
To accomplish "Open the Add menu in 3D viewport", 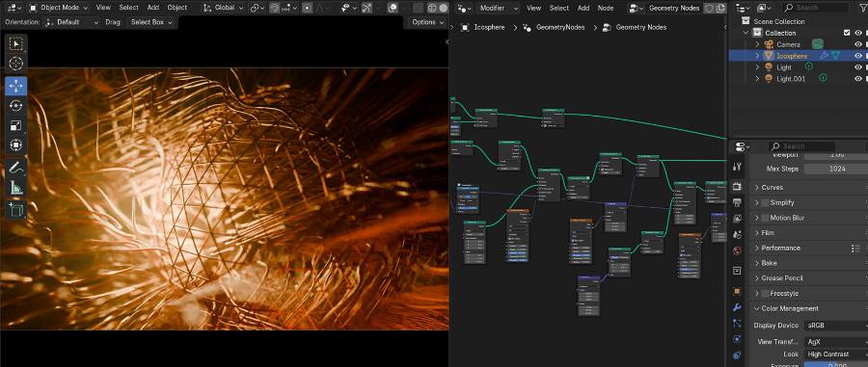I will (x=153, y=8).
